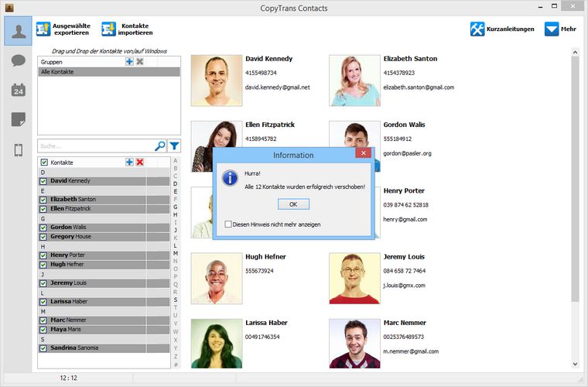Uncheck Marc Nemmer checkbox in list
Screen dimensions: 588x387
43,320
